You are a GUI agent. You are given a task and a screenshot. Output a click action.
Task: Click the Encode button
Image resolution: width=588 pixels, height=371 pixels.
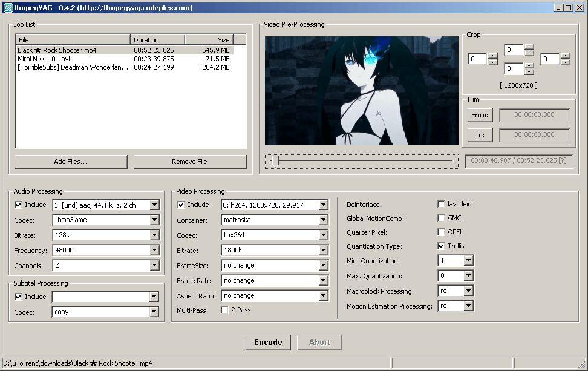click(268, 342)
